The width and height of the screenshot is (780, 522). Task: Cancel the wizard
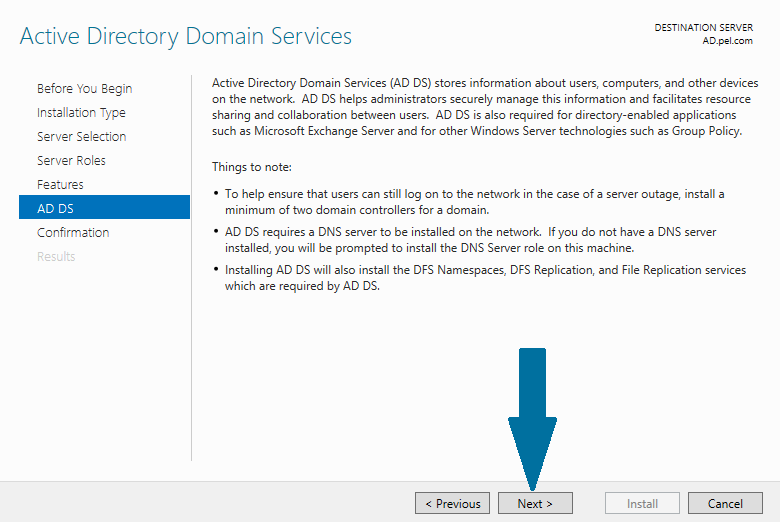point(725,504)
